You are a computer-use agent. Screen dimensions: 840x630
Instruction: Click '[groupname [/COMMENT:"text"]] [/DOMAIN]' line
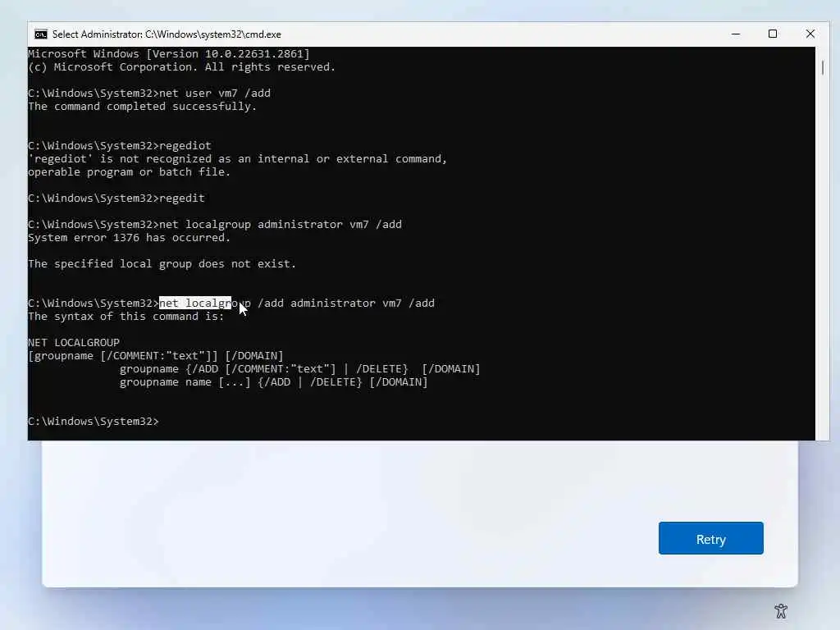tap(155, 356)
